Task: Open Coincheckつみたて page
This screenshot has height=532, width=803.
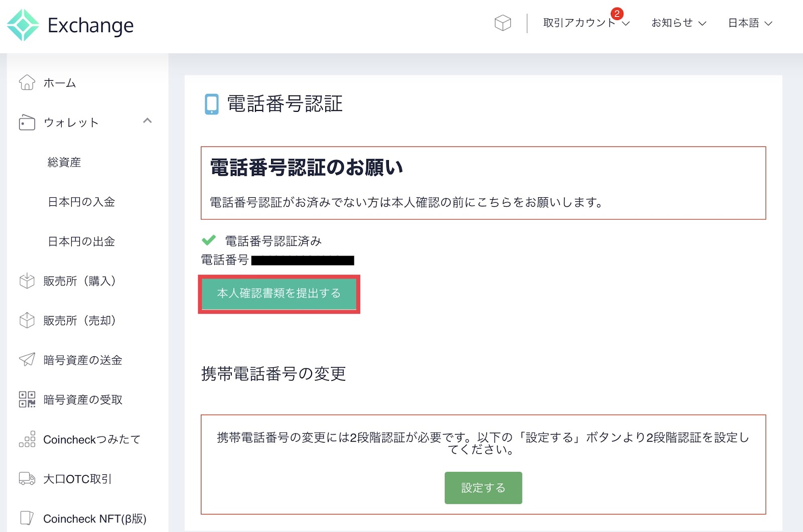Action: (x=92, y=439)
